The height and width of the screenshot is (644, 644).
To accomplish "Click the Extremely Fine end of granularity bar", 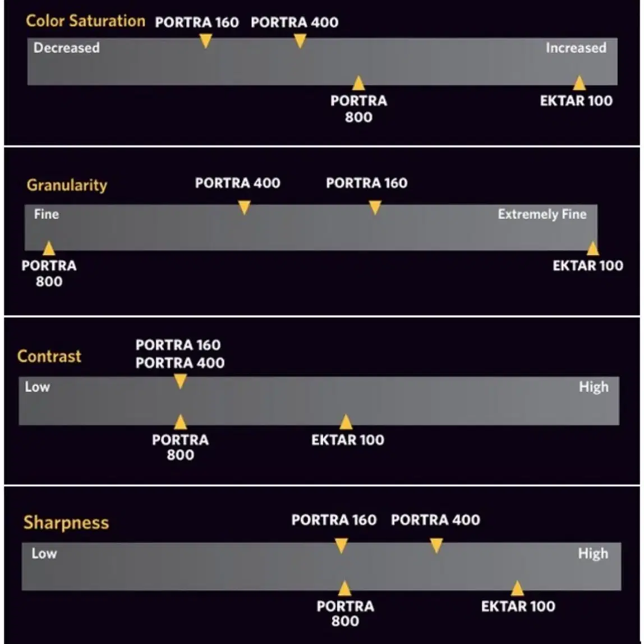I will [542, 214].
